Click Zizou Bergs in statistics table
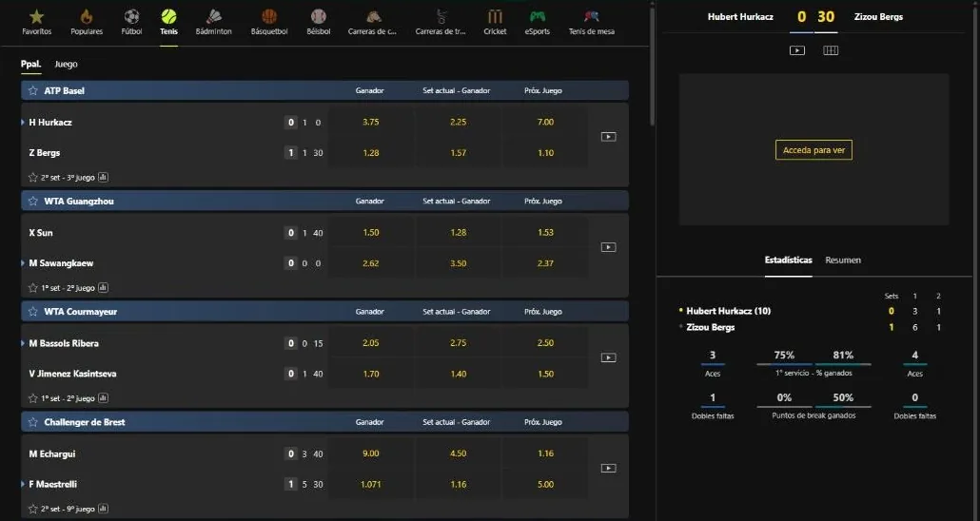This screenshot has width=980, height=521. 711,327
